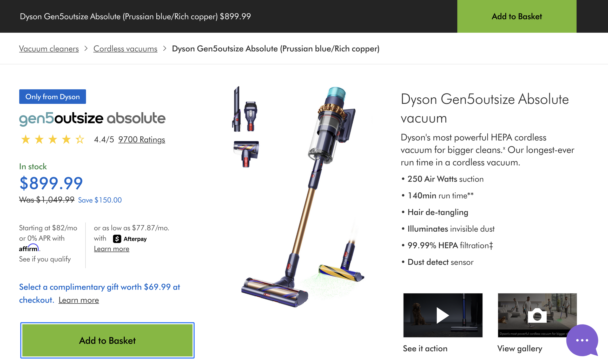This screenshot has width=608, height=364.
Task: Open the View gallery camera thumbnail
Action: [x=537, y=315]
